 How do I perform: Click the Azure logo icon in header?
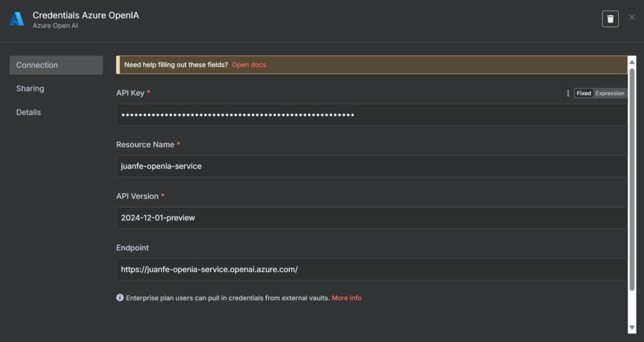tap(16, 19)
